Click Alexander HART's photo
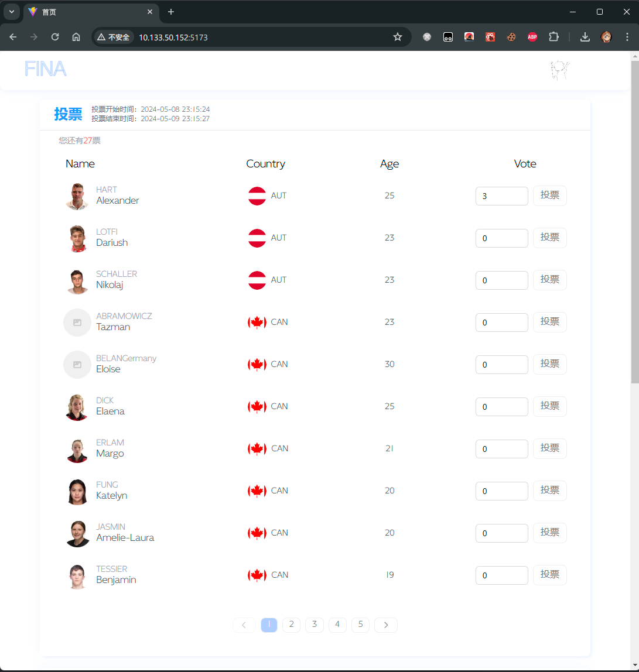 77,196
